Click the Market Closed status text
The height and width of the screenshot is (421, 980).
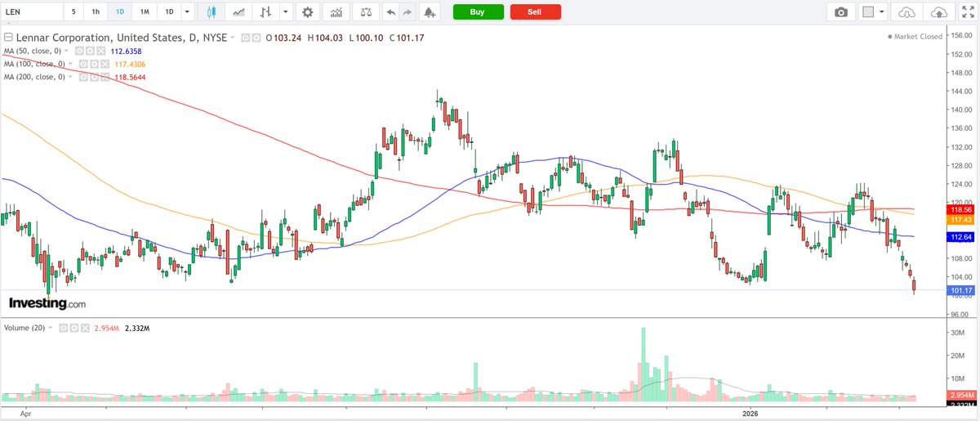916,38
